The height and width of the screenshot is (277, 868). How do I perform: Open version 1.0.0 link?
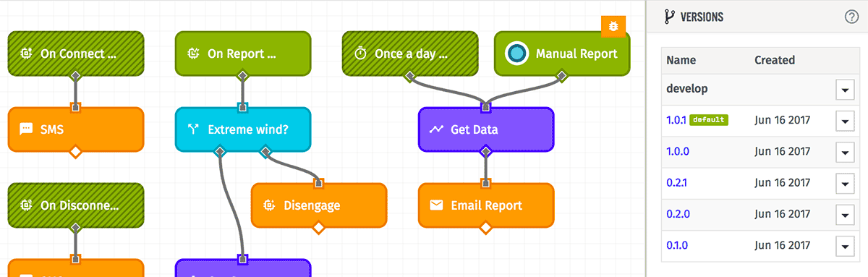[x=677, y=152]
